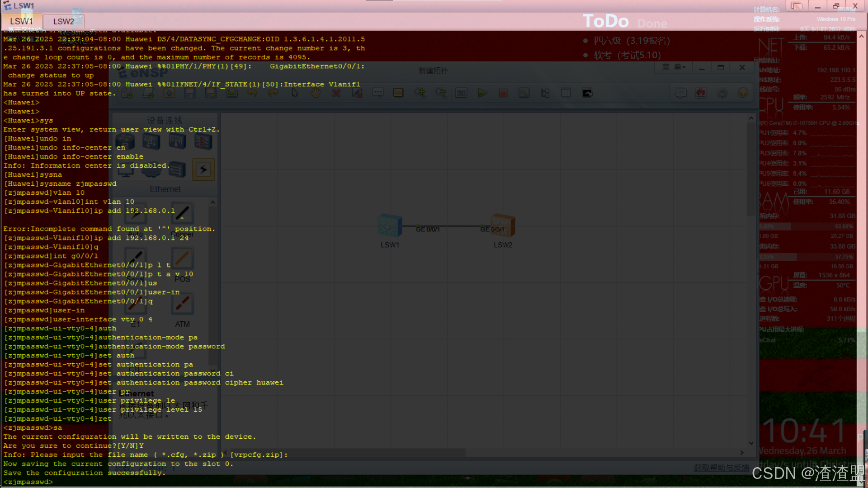
Task: Click the Print icon in eNSP toolbar
Action: 232,93
